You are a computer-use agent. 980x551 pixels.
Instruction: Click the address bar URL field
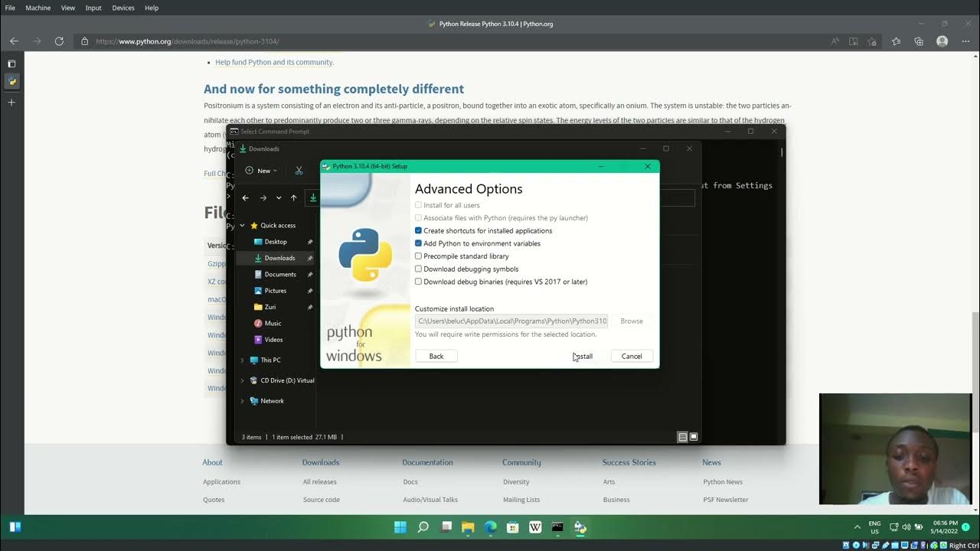pos(452,41)
